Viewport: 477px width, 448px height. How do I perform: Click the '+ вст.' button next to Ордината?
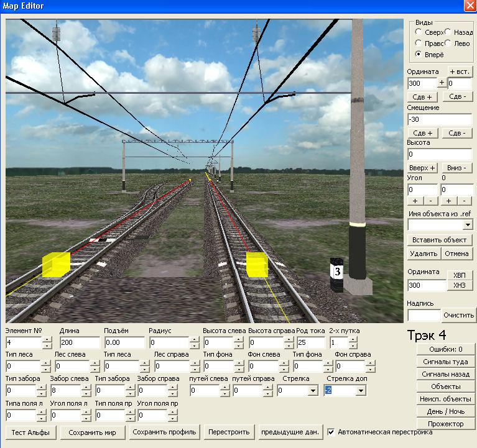(459, 71)
